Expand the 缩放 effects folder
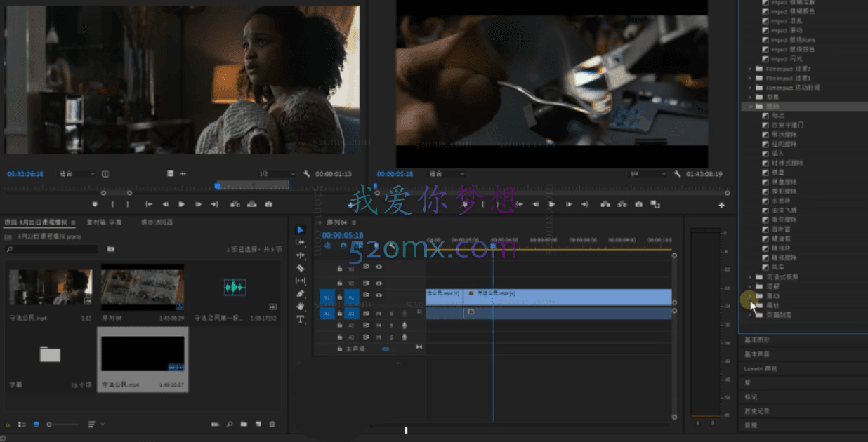 click(x=750, y=305)
